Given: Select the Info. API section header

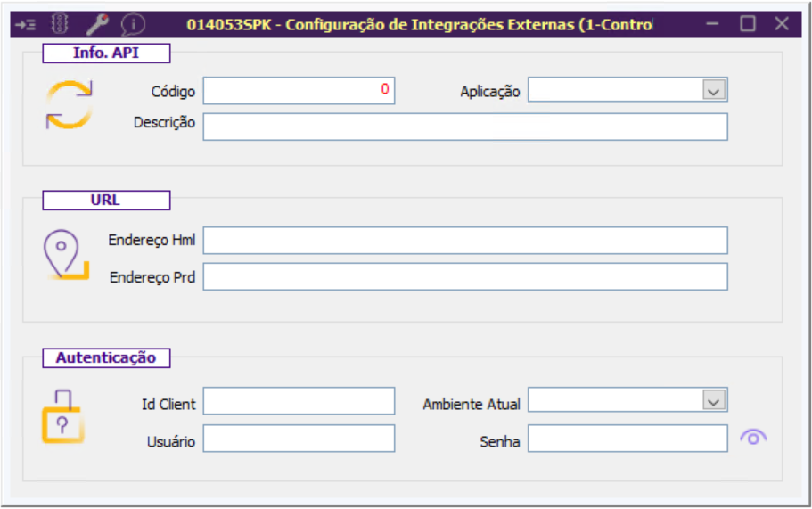Looking at the screenshot, I should click(x=106, y=53).
